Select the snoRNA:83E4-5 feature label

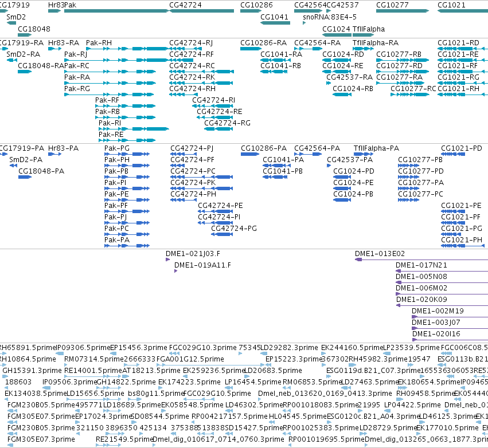click(x=330, y=17)
